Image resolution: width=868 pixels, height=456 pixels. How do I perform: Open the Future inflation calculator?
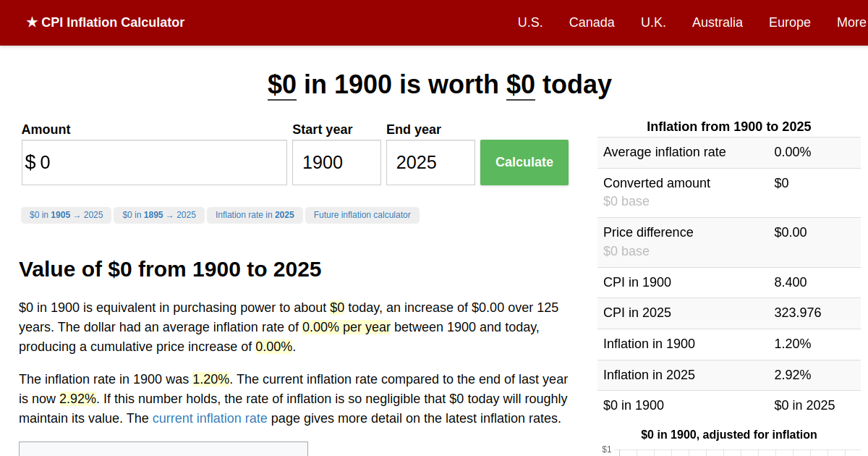point(362,215)
